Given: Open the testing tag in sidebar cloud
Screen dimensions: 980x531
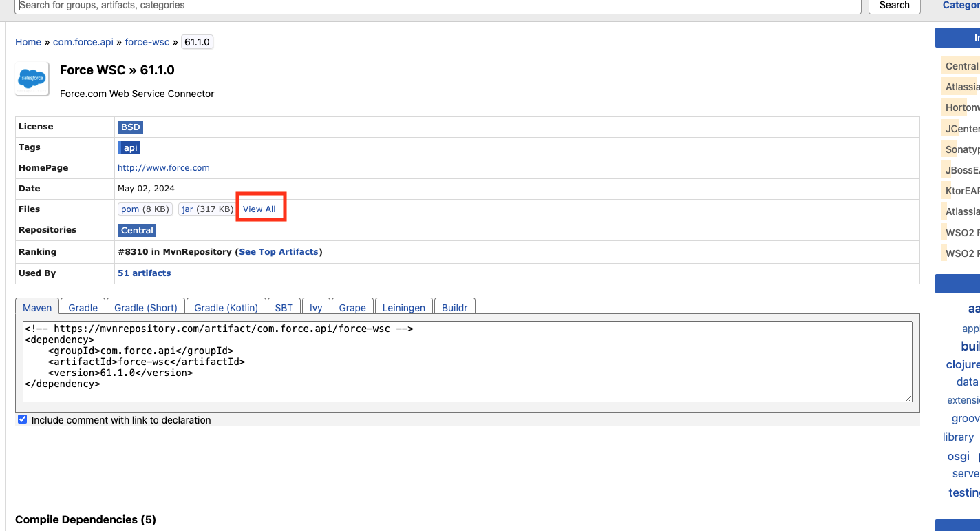Looking at the screenshot, I should click(964, 493).
